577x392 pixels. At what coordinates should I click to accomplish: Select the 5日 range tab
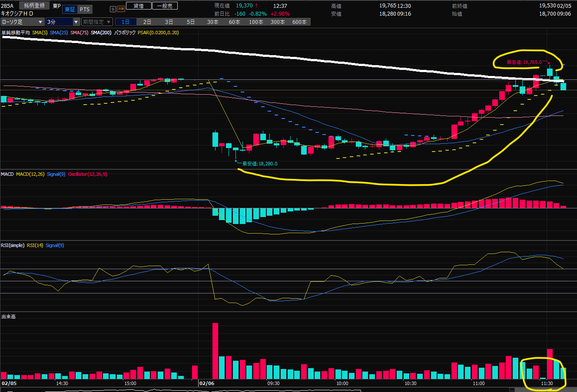191,22
